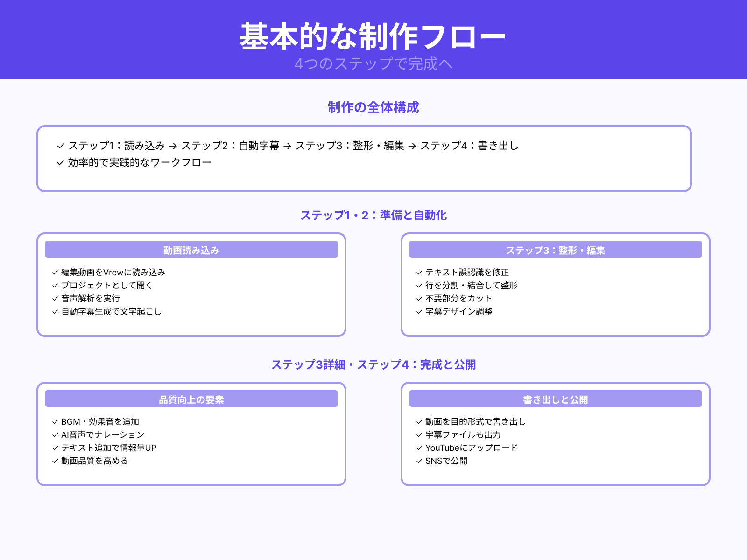Click the checkmark beside 効率的で実践的なワークフロー

pyautogui.click(x=60, y=162)
